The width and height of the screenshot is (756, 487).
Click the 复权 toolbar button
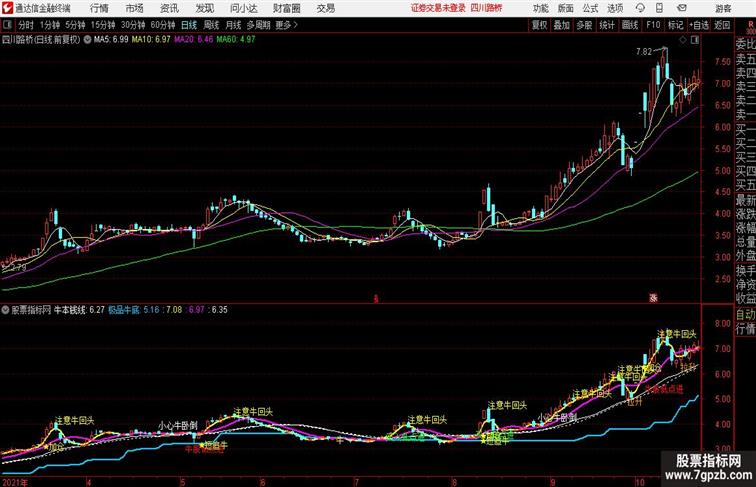click(x=539, y=25)
